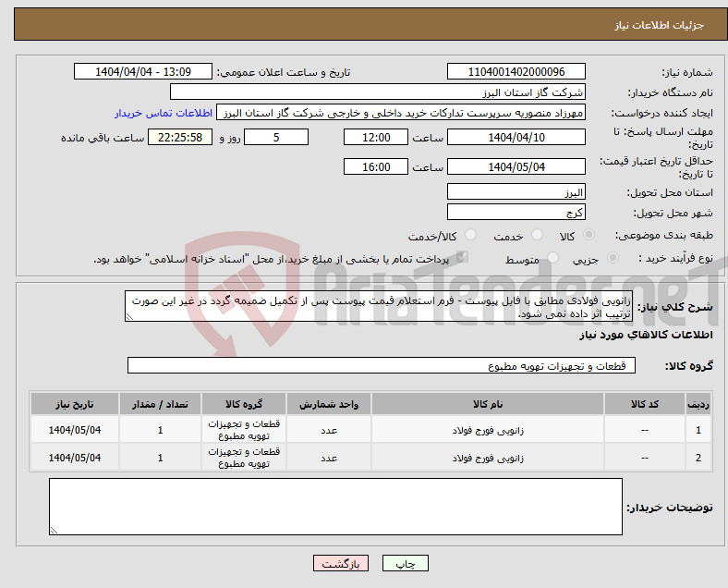Click the اطلاعات کالاهای مورد نیاز heading

click(x=646, y=335)
